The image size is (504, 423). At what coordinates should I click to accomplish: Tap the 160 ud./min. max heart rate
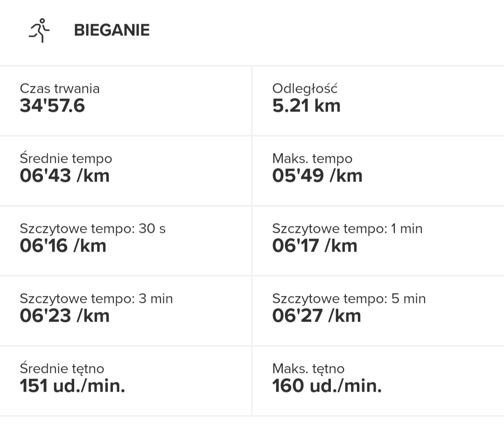pos(327,386)
